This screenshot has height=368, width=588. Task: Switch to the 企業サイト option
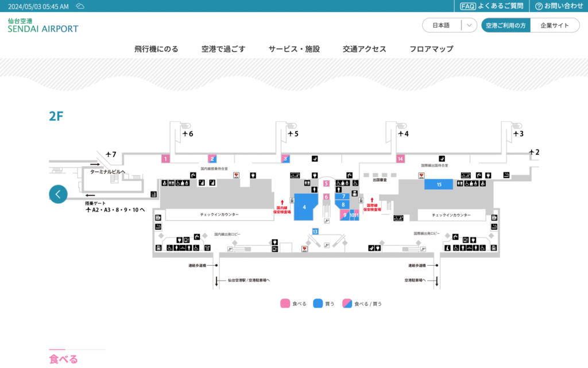[555, 25]
